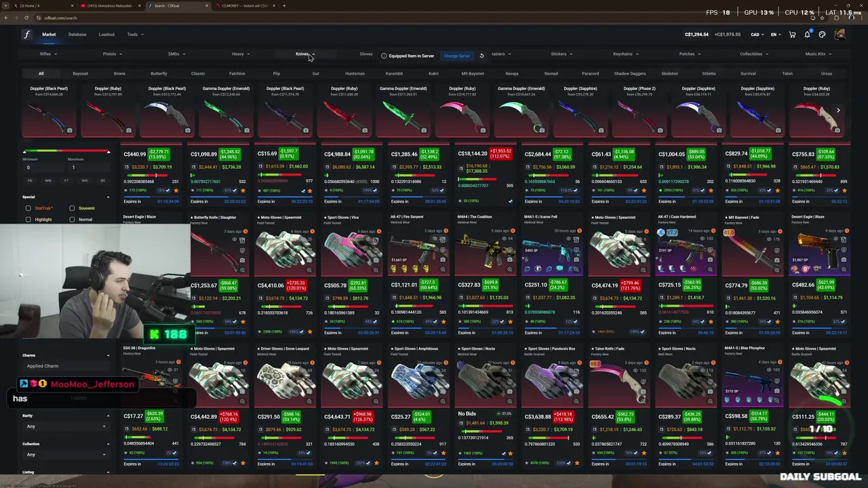Open the Database tab
The height and width of the screenshot is (488, 868).
(77, 35)
